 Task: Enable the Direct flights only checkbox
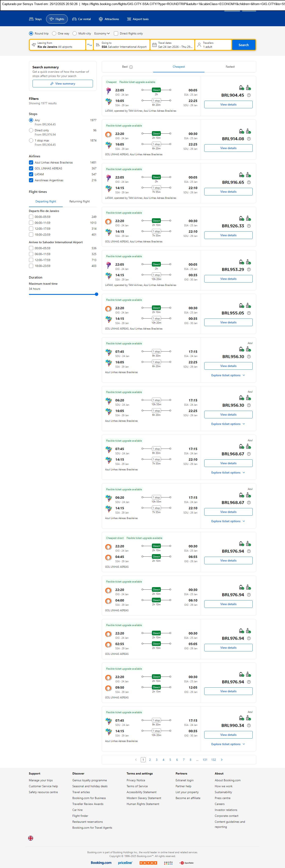tap(116, 33)
